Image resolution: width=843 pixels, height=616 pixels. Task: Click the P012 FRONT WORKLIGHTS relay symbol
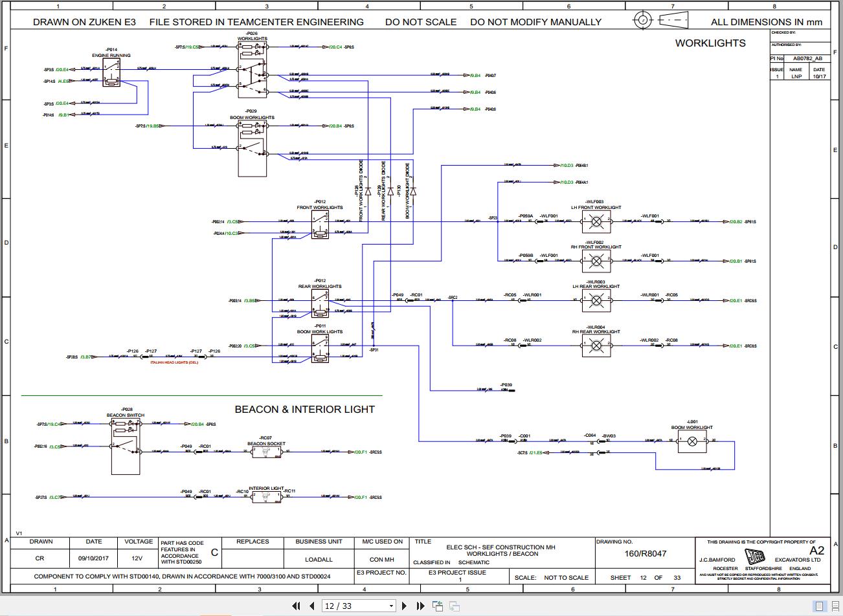[320, 225]
